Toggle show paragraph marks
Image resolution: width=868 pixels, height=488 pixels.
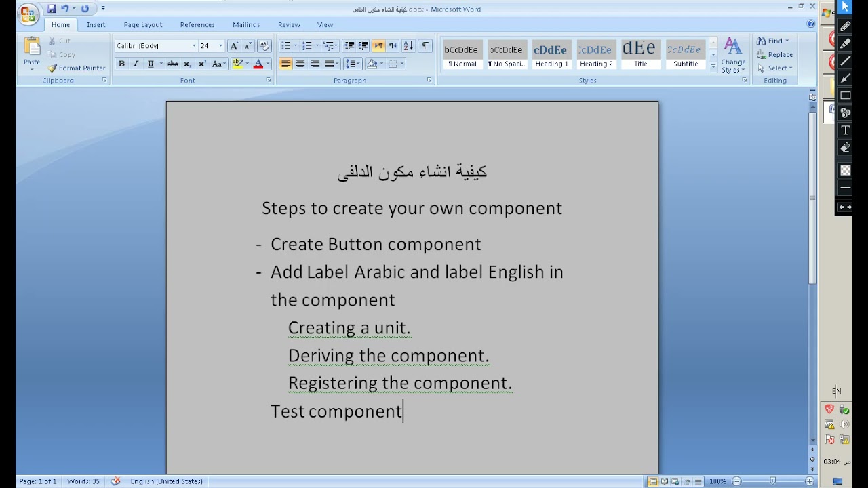point(425,46)
